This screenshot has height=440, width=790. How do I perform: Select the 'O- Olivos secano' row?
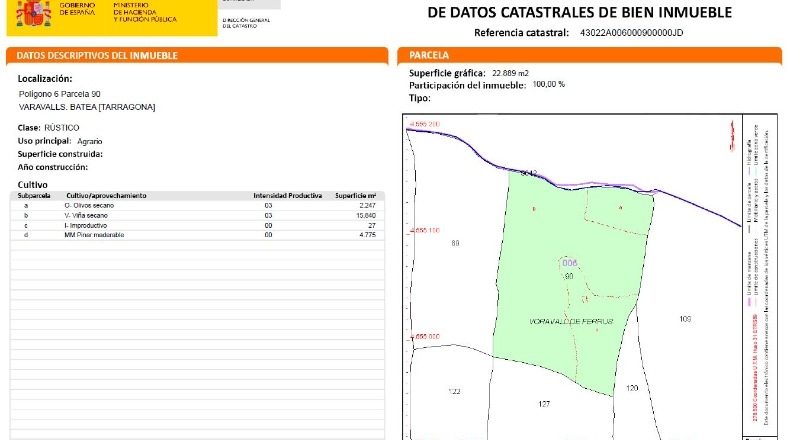click(x=197, y=206)
